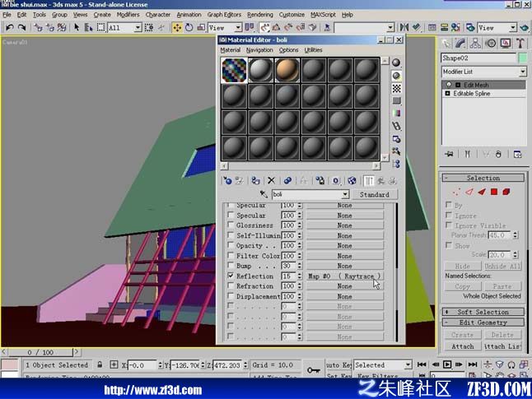Click the Undo arrow in main toolbar

[x=9, y=27]
